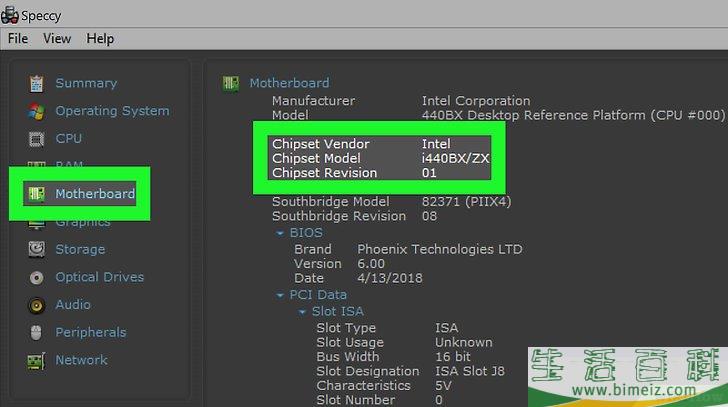Image resolution: width=728 pixels, height=407 pixels.
Task: Open the File menu
Action: [x=18, y=39]
